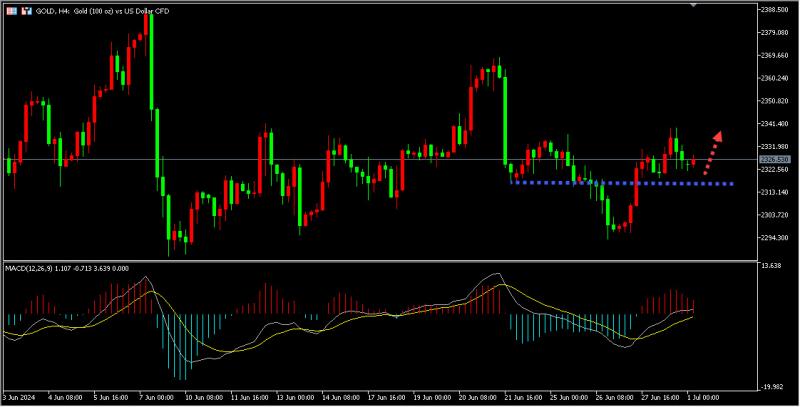Click the 7 Jun 00:00 time label
This screenshot has height=407, width=800.
click(157, 397)
